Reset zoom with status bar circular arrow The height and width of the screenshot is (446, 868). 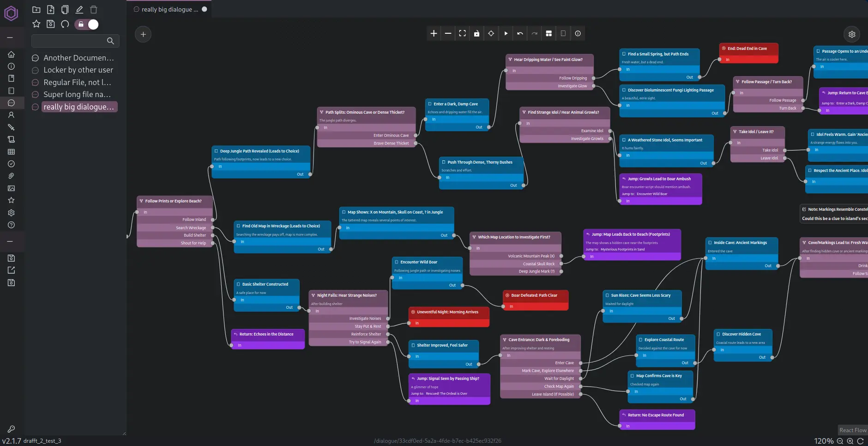tap(860, 441)
